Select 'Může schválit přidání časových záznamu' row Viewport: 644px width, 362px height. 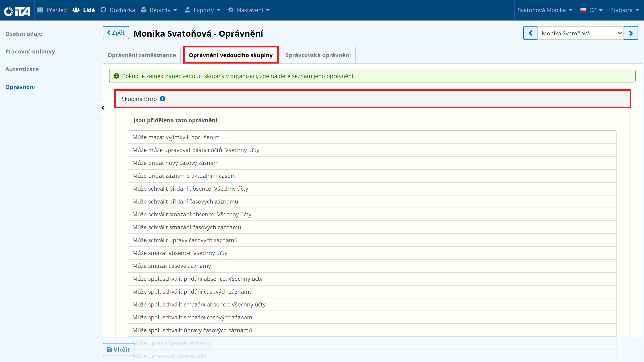(372, 201)
